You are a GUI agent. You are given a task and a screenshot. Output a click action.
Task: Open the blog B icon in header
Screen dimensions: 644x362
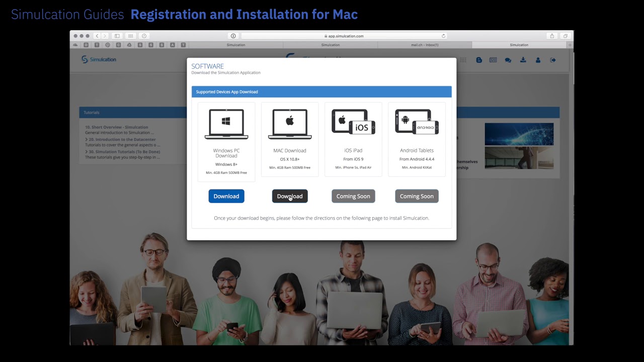coord(479,60)
